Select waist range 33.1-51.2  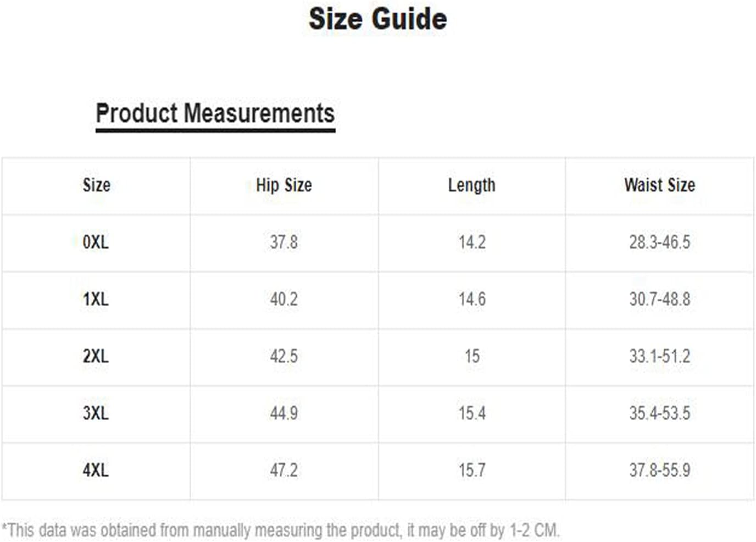click(x=659, y=356)
